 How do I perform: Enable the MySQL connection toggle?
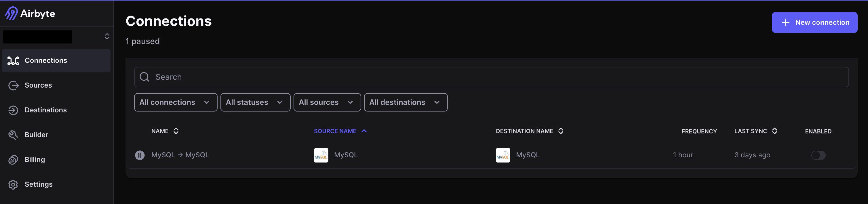coord(818,155)
